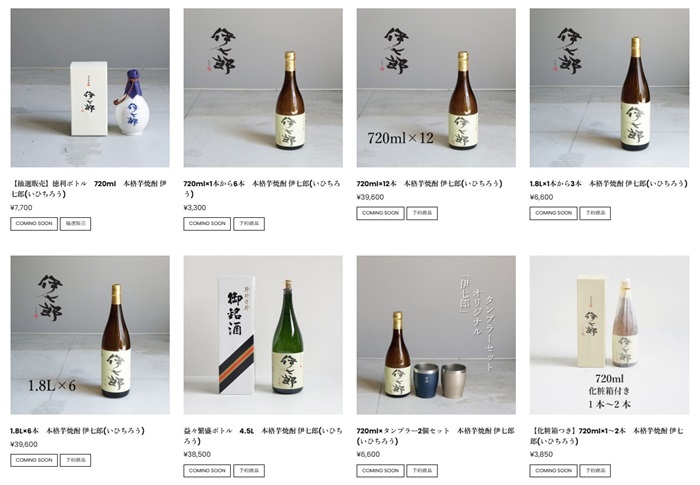Click the 720ml×12本 product title link

(x=429, y=184)
